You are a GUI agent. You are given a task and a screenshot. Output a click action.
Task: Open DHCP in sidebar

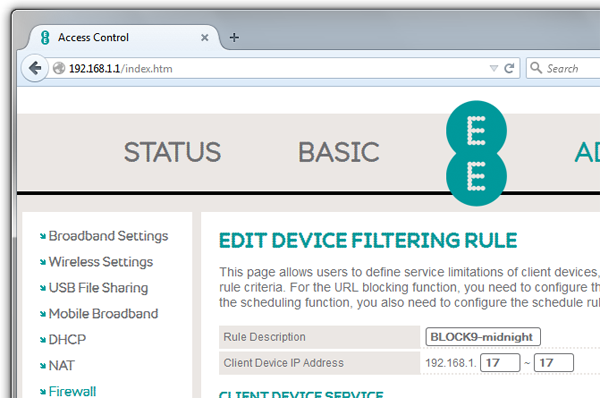(67, 339)
